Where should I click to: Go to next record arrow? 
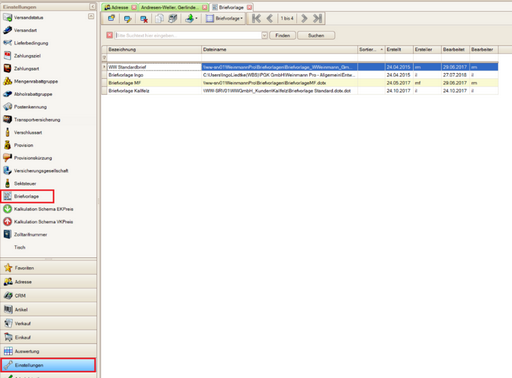pos(304,18)
